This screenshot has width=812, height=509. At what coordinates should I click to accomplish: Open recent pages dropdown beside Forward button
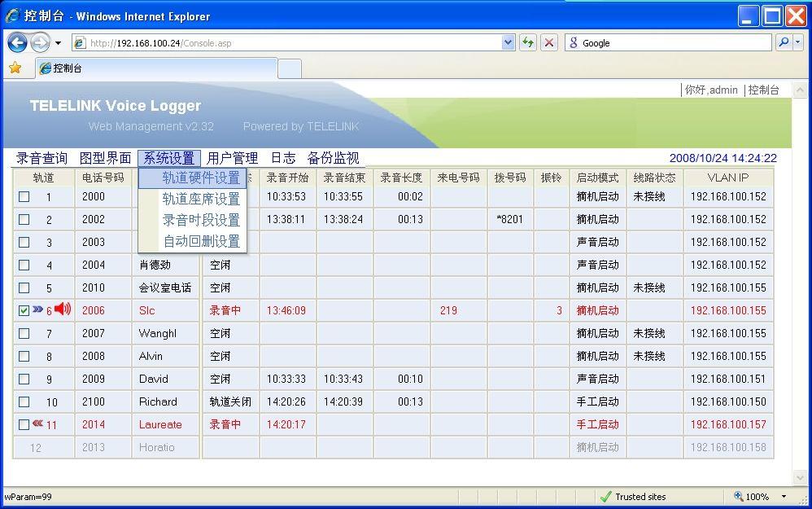tap(58, 43)
